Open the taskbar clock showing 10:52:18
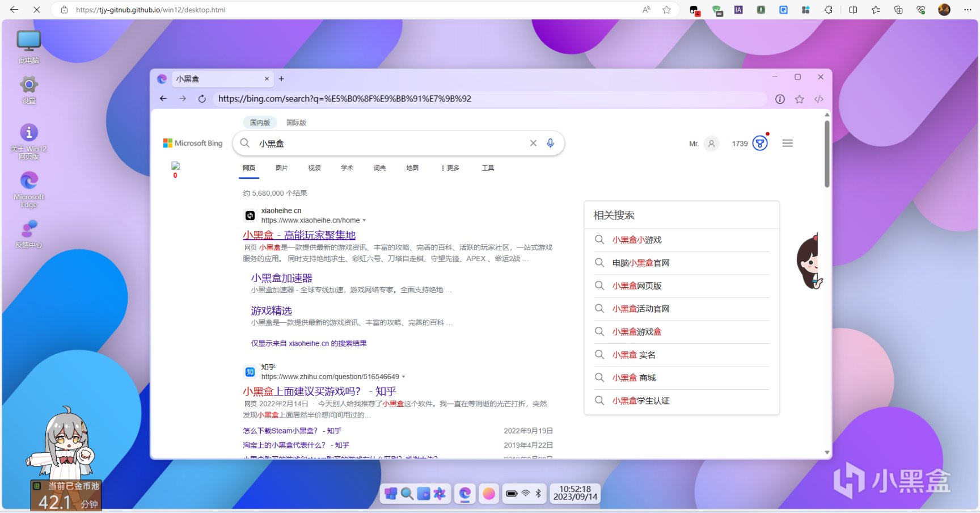The image size is (980, 513). (x=576, y=493)
